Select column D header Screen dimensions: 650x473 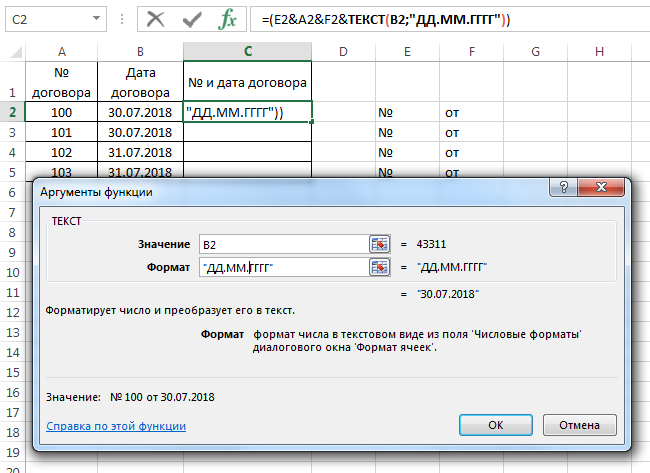point(343,51)
